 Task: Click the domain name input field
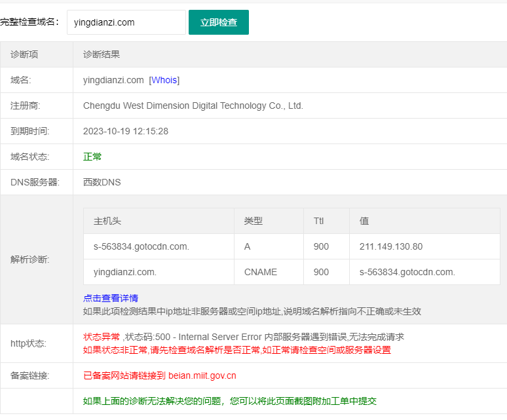coord(126,22)
